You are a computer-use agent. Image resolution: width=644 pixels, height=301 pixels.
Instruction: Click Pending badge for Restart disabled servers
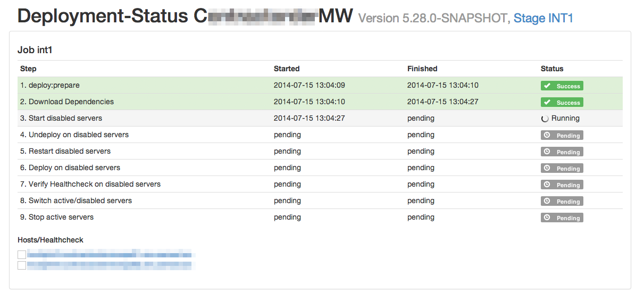pos(562,152)
